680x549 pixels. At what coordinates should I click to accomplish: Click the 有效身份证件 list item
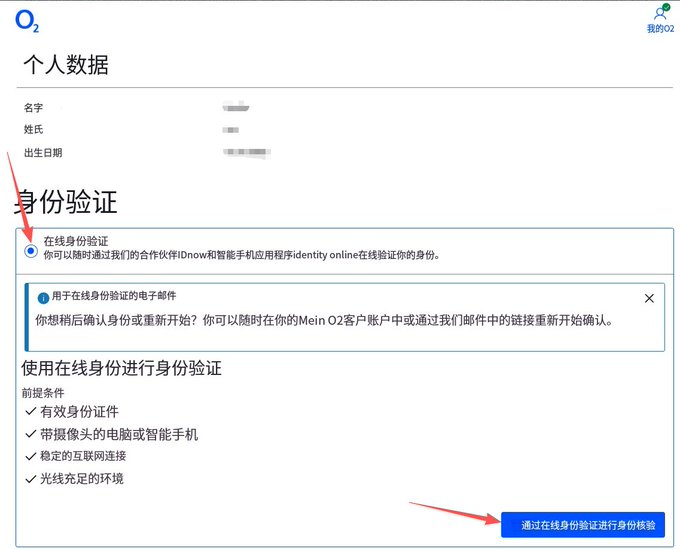point(79,412)
